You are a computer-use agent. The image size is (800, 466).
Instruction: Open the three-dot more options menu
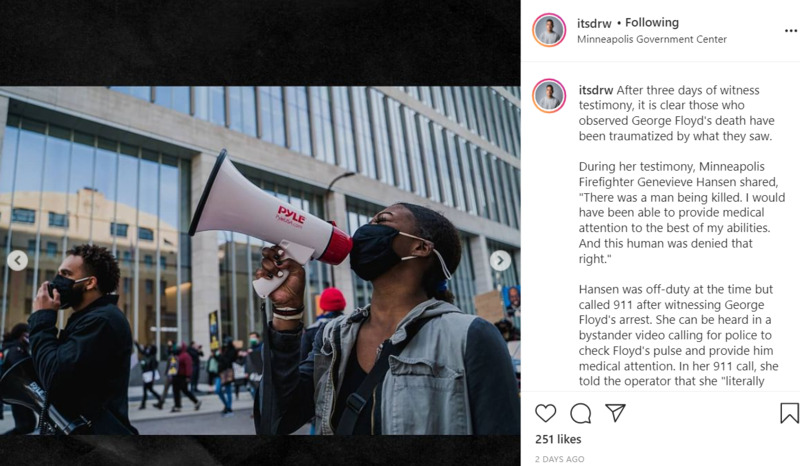click(x=790, y=31)
